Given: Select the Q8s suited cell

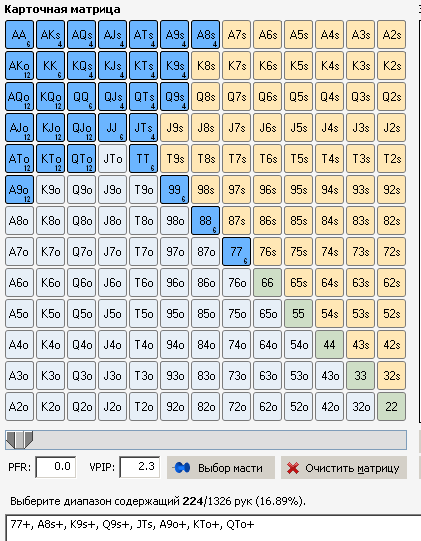Looking at the screenshot, I should pyautogui.click(x=206, y=97).
